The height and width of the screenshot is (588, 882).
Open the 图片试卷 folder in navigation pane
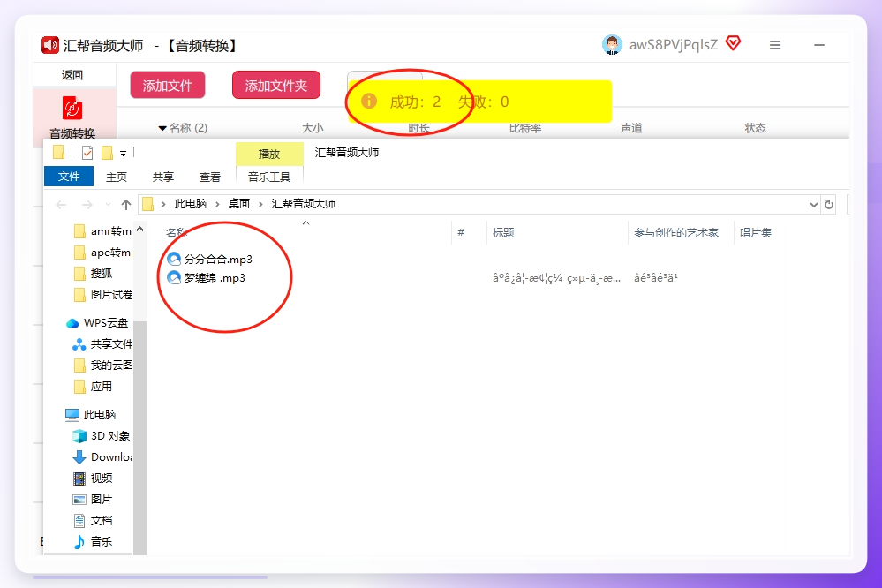[x=104, y=294]
